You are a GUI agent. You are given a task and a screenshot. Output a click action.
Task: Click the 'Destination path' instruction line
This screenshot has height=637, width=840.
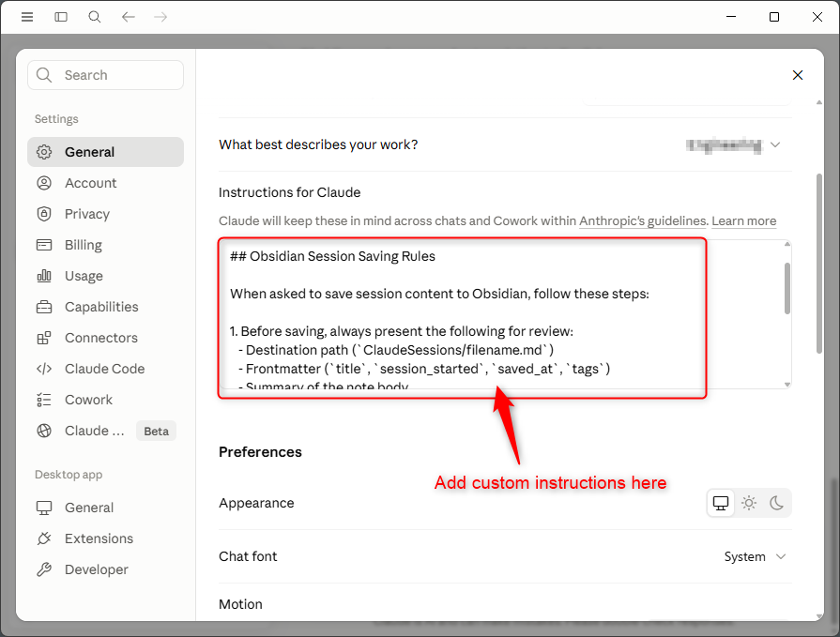[x=396, y=350]
